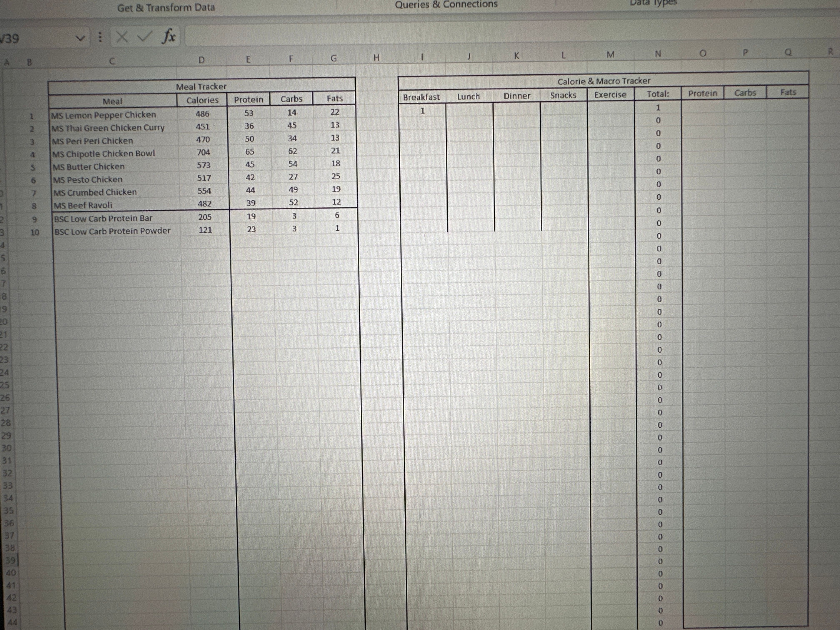The width and height of the screenshot is (840, 630).
Task: Click the Cancel X icon in formula bar
Action: point(121,37)
